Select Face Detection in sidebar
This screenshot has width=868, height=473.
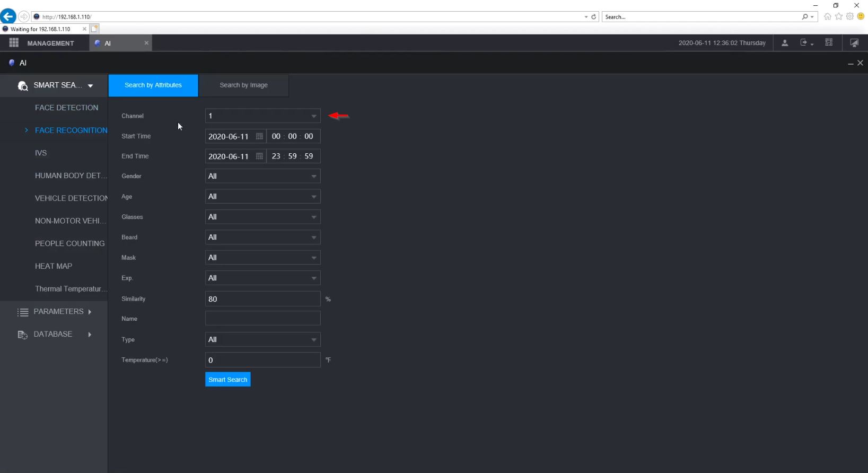(x=66, y=108)
